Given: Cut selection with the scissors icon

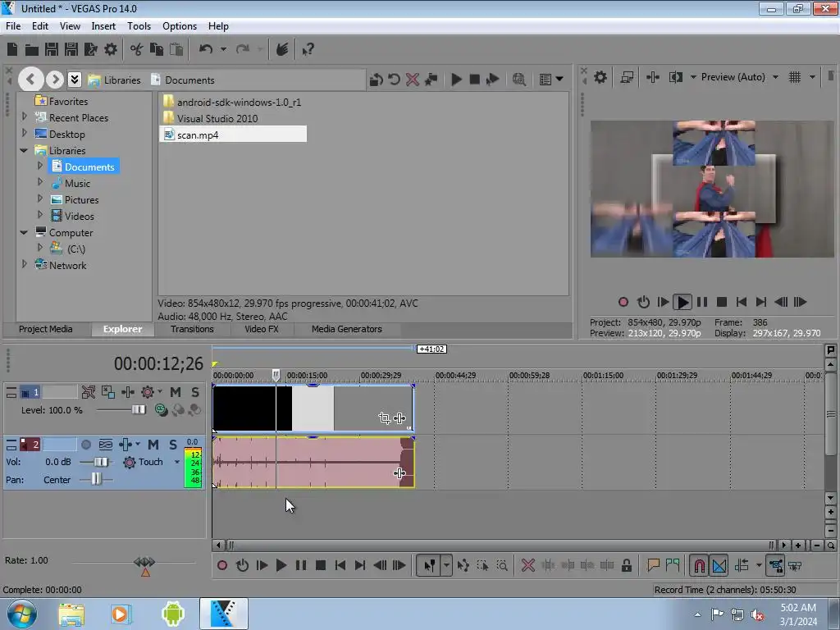Looking at the screenshot, I should tap(137, 50).
